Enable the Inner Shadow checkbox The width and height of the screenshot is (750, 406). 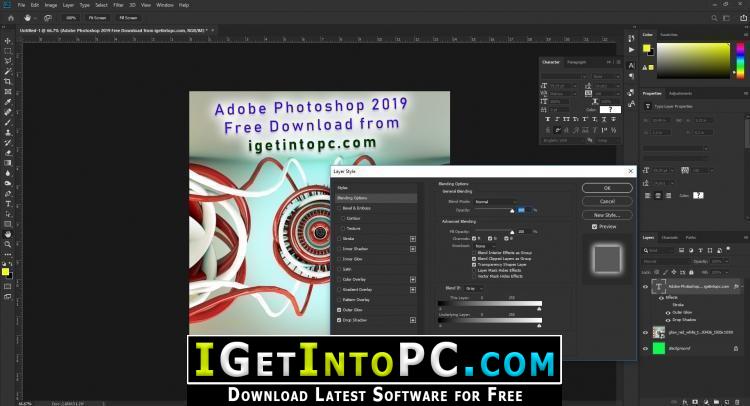339,249
